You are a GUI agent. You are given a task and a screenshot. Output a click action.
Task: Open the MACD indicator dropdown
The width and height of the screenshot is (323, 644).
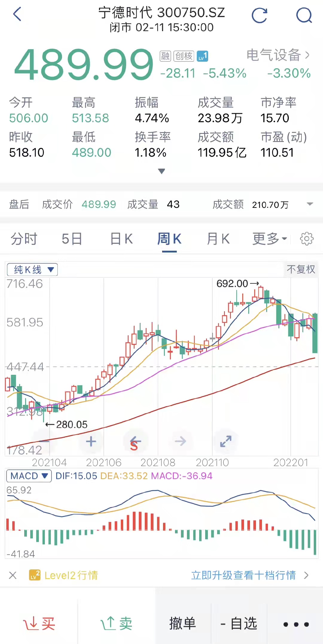pyautogui.click(x=29, y=476)
